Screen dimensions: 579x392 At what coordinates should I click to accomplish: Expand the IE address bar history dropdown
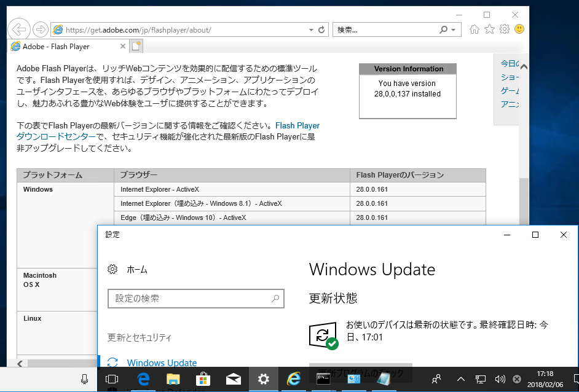click(x=311, y=30)
